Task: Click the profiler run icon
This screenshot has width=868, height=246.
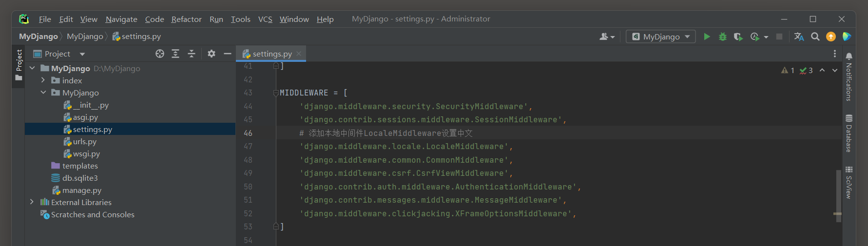Action: 755,37
